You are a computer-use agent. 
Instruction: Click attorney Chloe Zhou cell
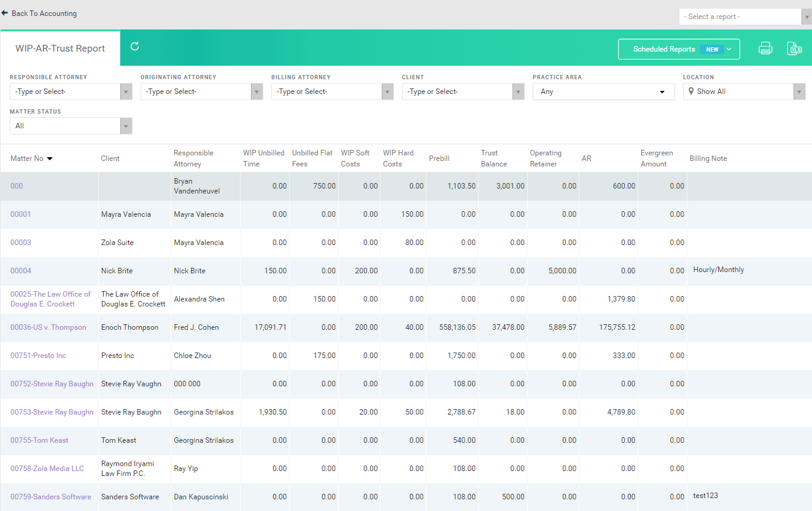[x=191, y=356]
